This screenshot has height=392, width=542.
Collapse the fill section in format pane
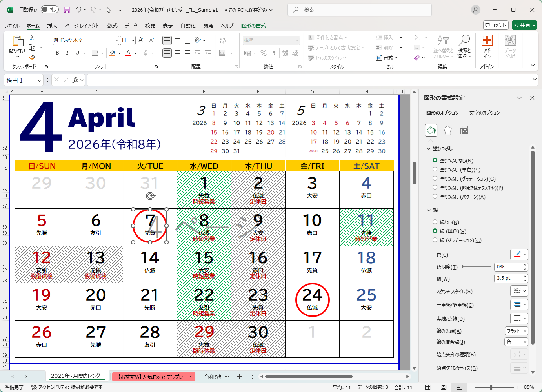429,149
